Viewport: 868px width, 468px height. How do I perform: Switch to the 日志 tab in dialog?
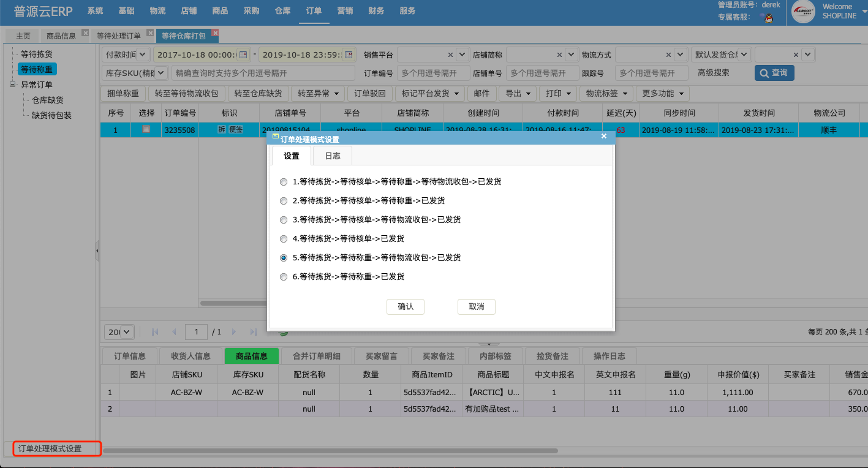[x=333, y=156]
